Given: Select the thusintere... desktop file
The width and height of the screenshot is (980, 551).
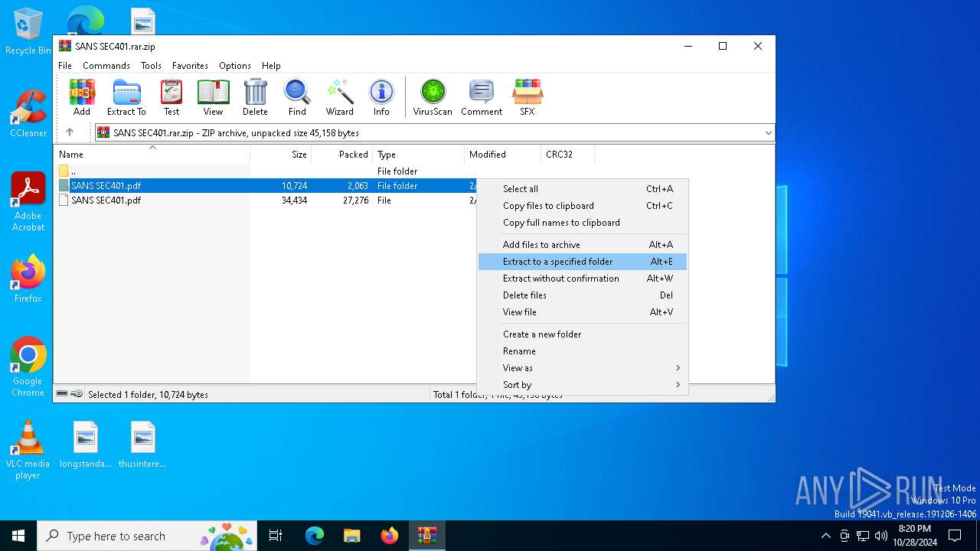Looking at the screenshot, I should (142, 445).
